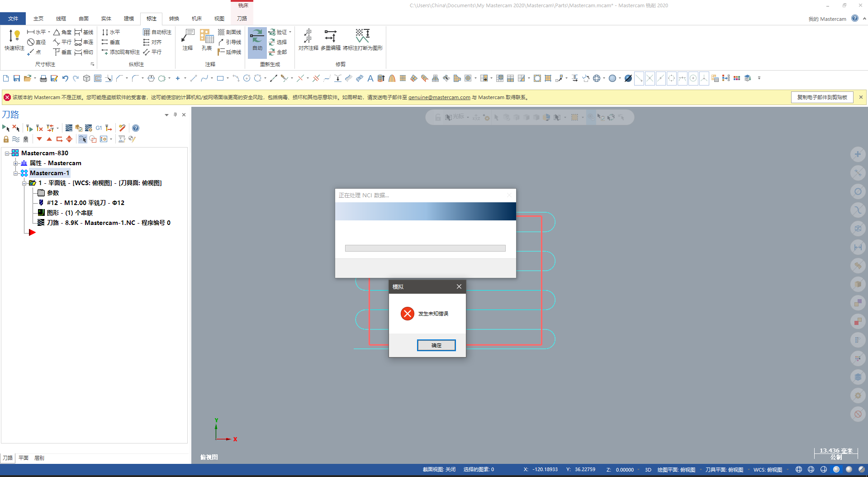Open the 文件 file menu
This screenshot has width=868, height=477.
(x=13, y=19)
